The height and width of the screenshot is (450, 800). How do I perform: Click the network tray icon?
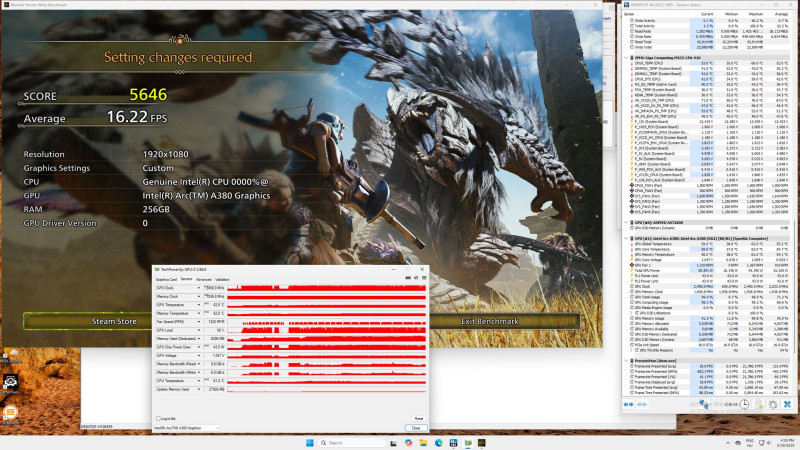click(762, 443)
